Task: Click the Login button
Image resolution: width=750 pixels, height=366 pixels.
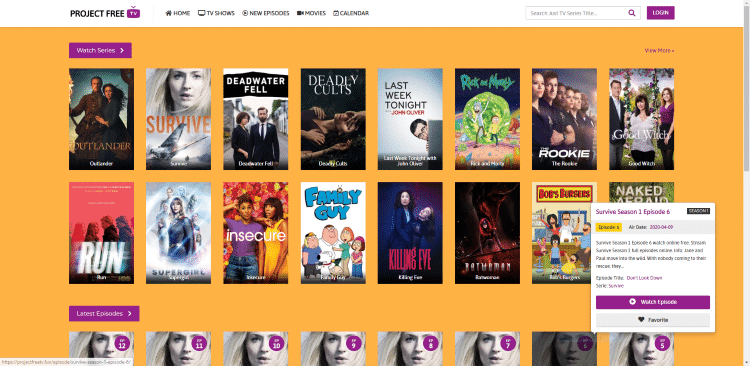Action: click(661, 13)
